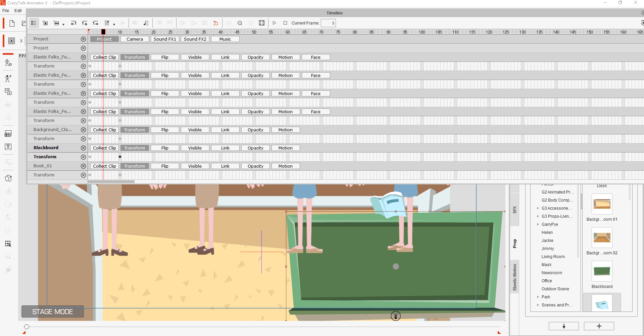
Task: Click the zoom out magnifier in timeline toolbar
Action: click(240, 23)
